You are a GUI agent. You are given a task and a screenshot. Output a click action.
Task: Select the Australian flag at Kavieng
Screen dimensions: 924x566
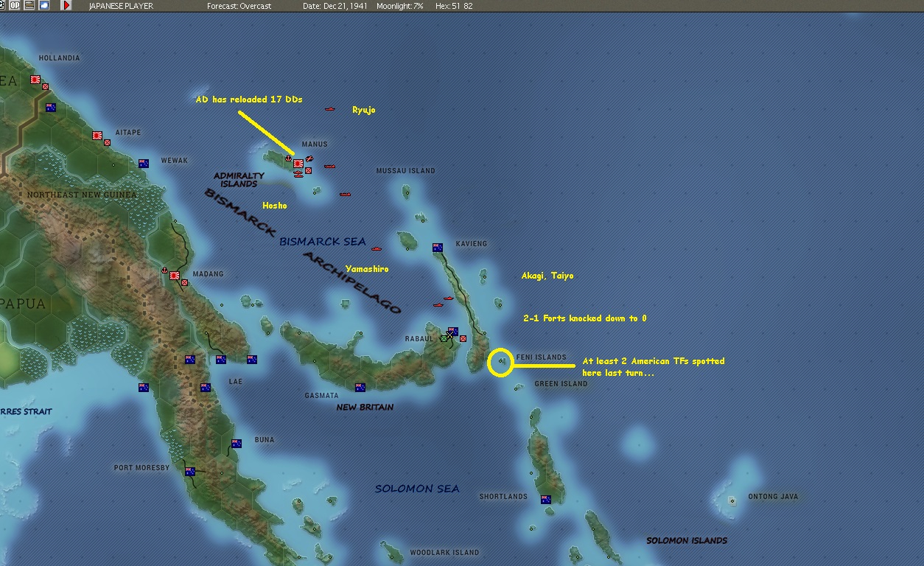(x=438, y=248)
